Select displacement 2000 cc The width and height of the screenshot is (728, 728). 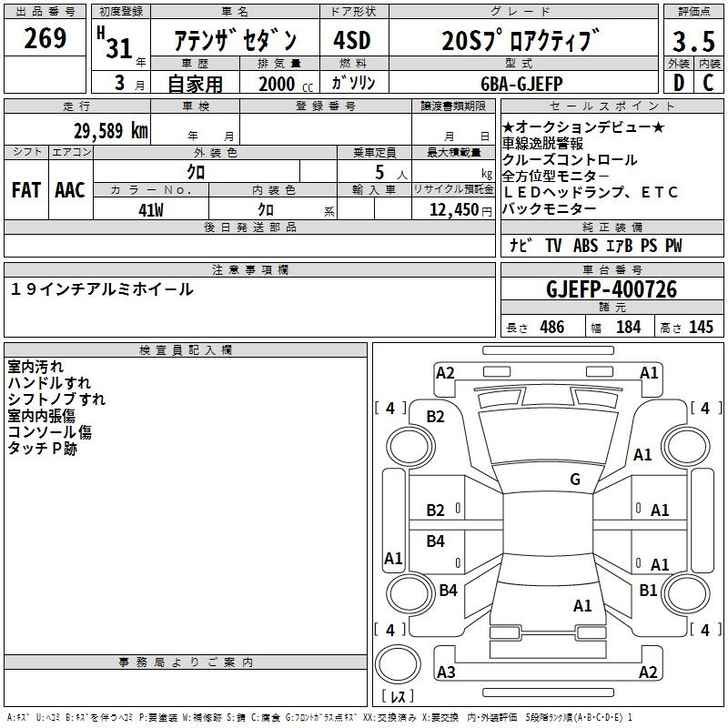(x=286, y=84)
